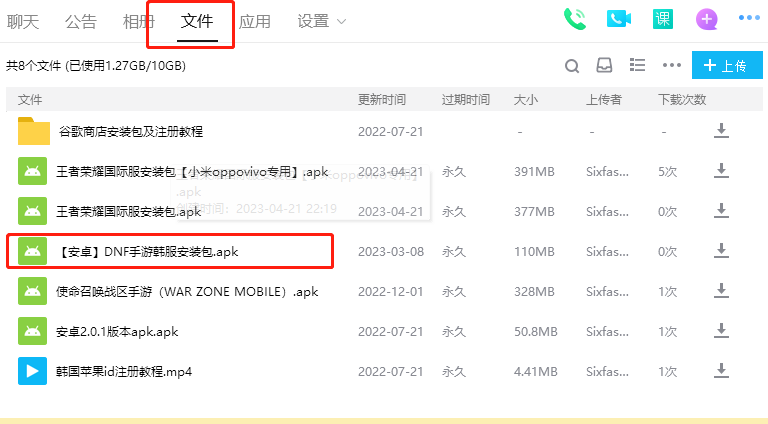Download 韩国苹果id注册教程.mp4 video
Image resolution: width=768 pixels, height=424 pixels.
coord(721,371)
